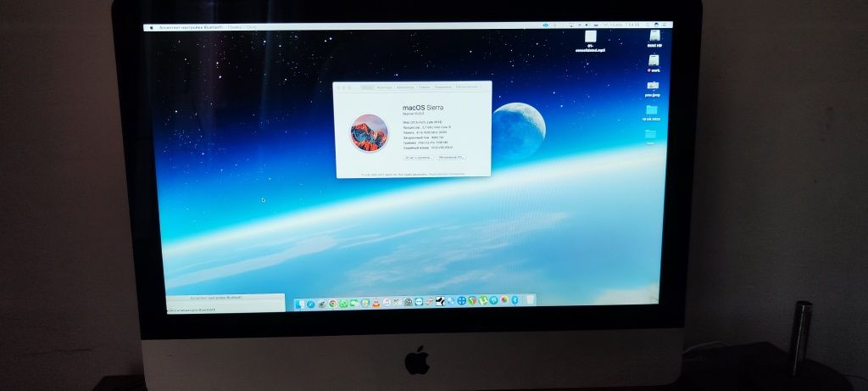
Task: Click the Bluetooth icon in Dock
Action: point(515,300)
